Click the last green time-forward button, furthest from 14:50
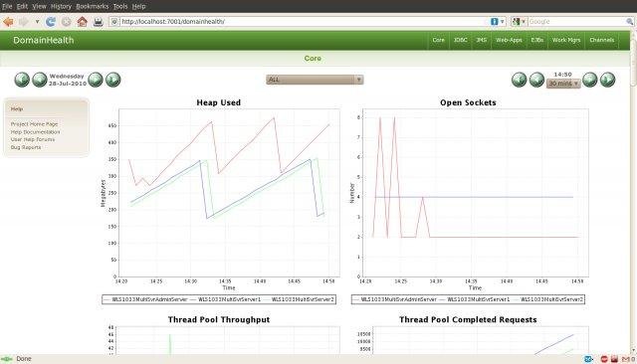637x364 pixels. tap(608, 80)
